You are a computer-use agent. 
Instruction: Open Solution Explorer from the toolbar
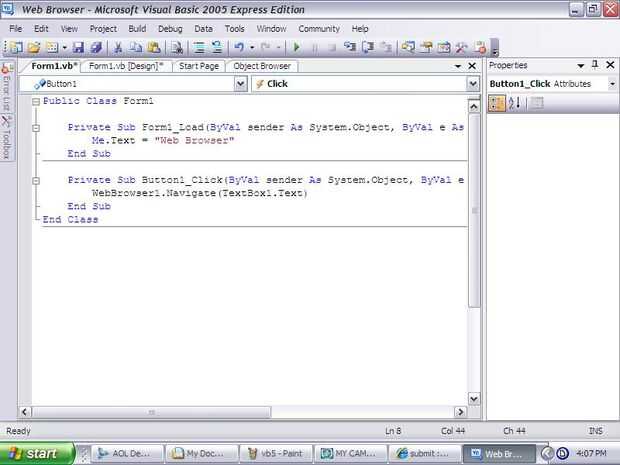pyautogui.click(x=408, y=47)
